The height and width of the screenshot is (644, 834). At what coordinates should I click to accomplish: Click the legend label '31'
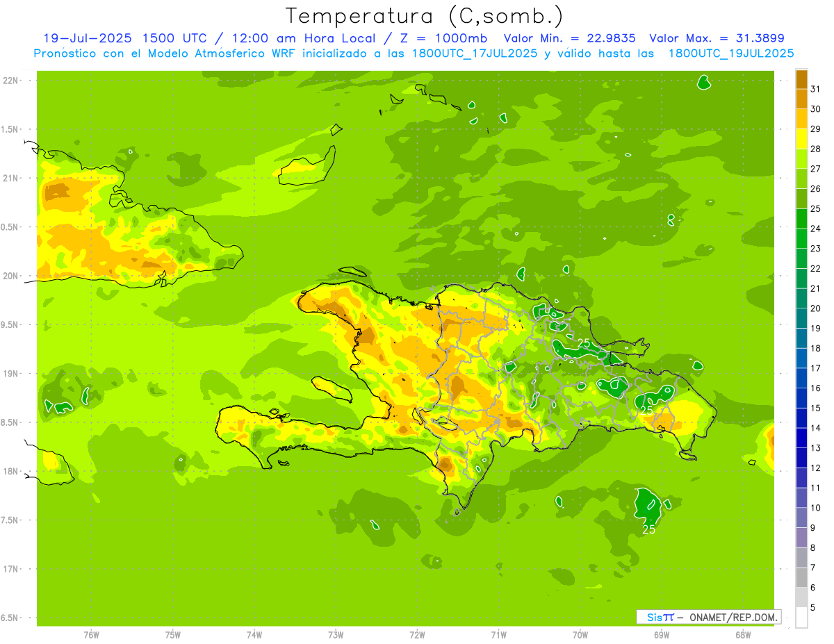coord(815,89)
